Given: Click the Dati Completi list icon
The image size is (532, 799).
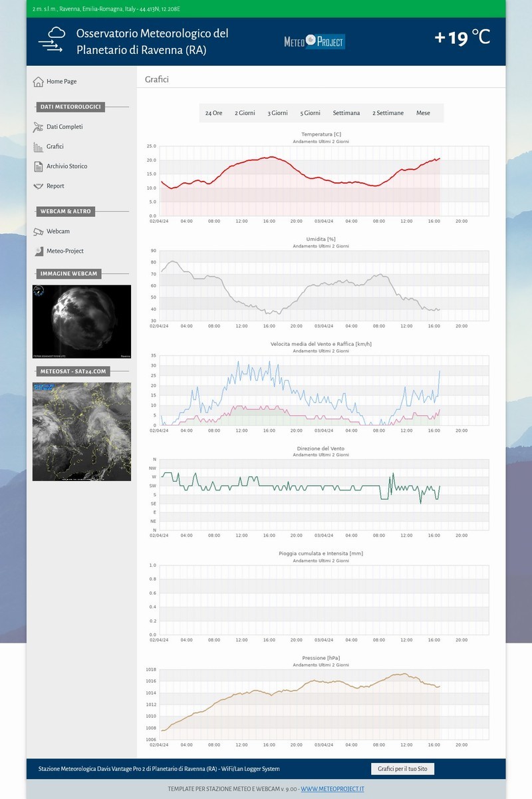Looking at the screenshot, I should click(x=38, y=127).
